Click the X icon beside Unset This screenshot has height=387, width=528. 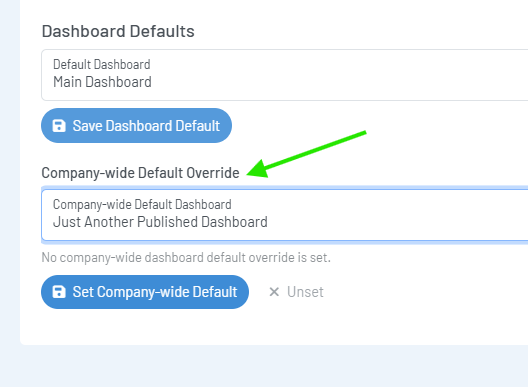[x=274, y=292]
